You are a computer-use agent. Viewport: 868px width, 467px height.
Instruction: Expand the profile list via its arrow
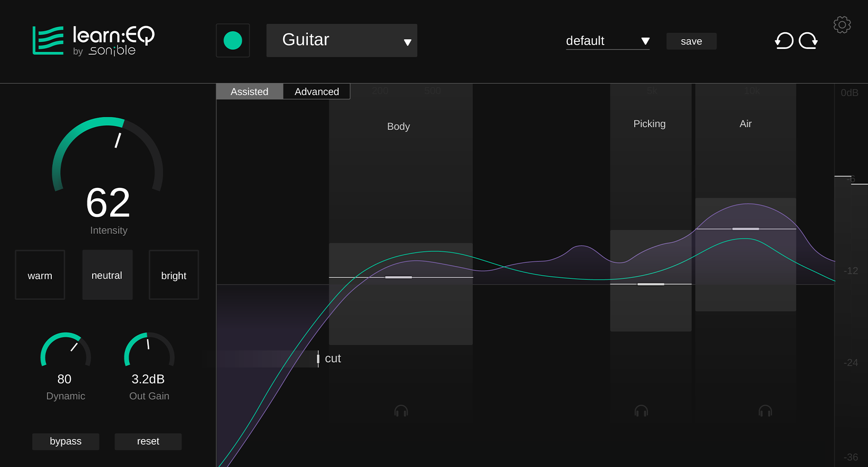pos(407,41)
